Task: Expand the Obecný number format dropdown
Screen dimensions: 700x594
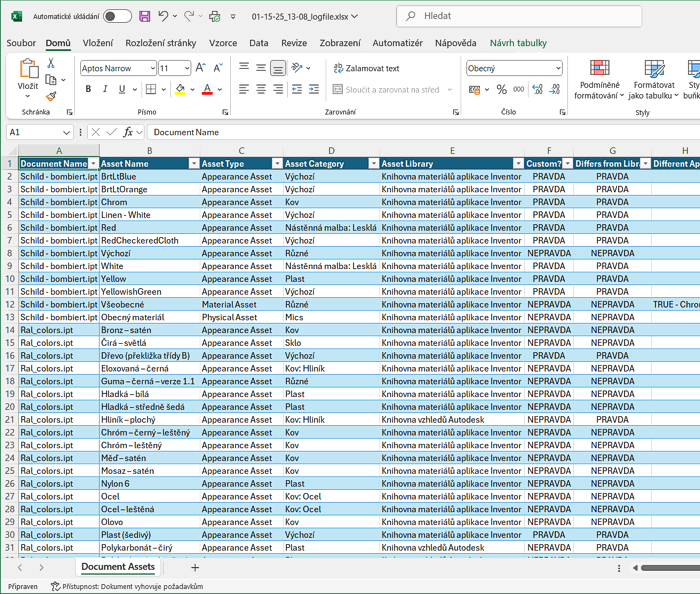Action: [557, 68]
